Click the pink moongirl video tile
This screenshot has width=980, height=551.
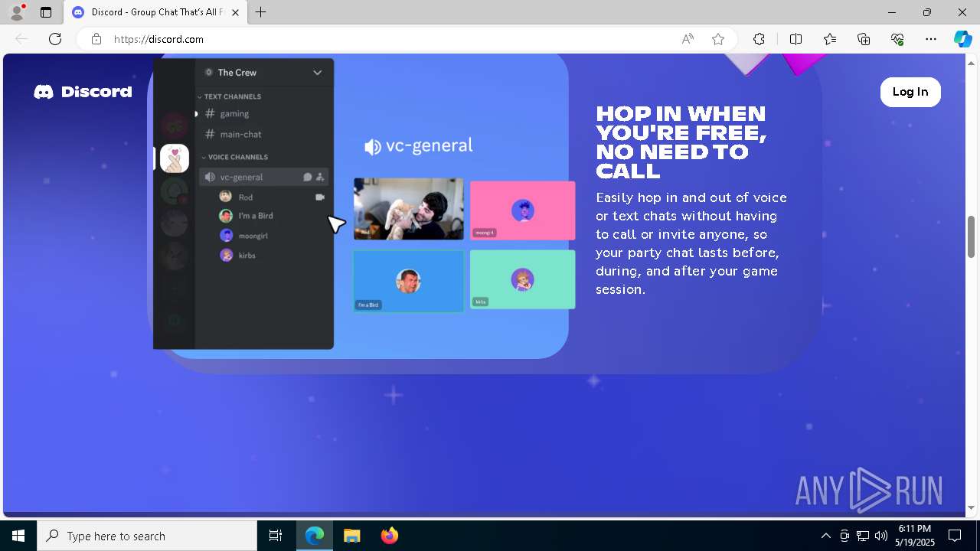coord(522,210)
